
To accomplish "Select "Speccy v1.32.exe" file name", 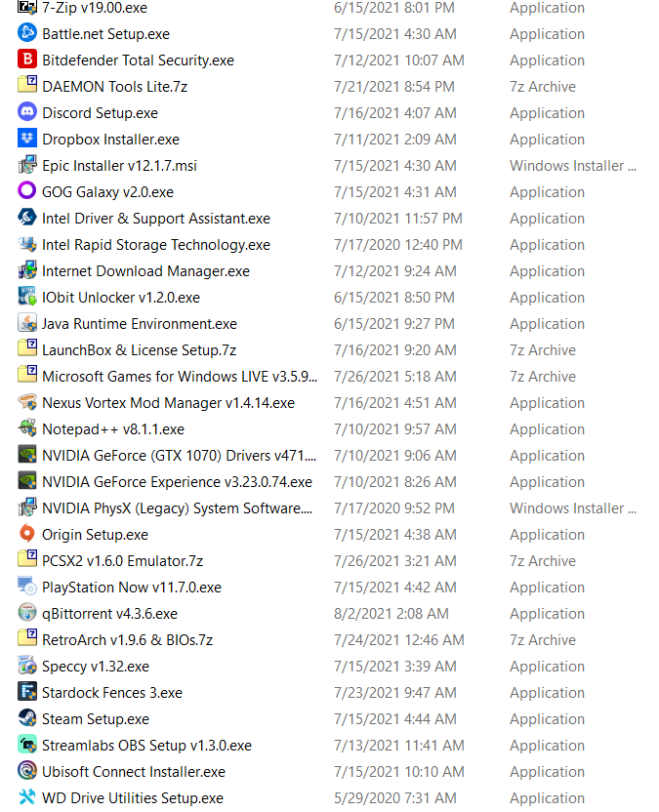I will [x=96, y=667].
